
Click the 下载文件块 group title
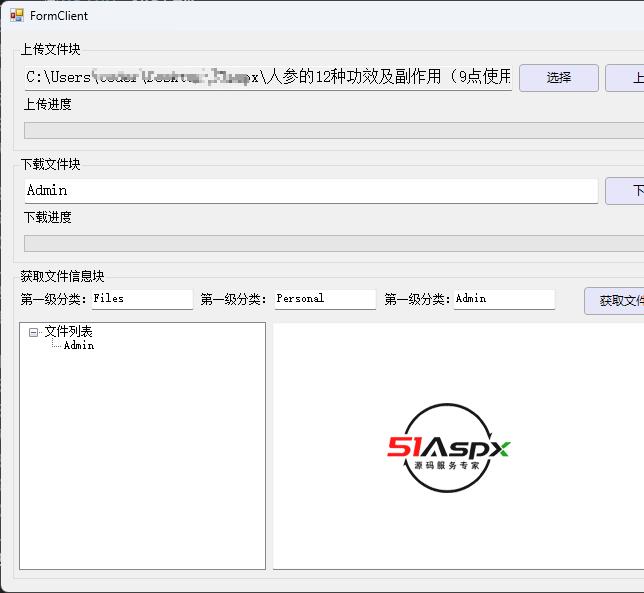(51, 164)
